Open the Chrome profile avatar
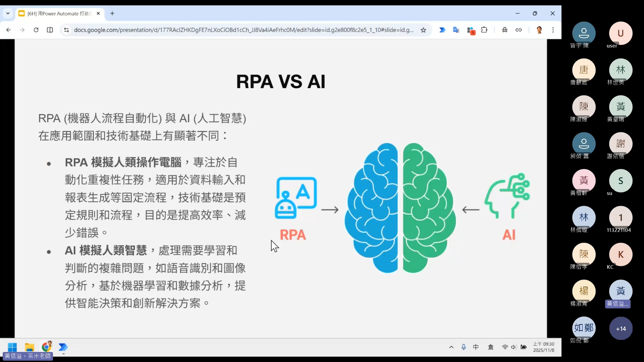The width and height of the screenshot is (644, 362). point(539,30)
